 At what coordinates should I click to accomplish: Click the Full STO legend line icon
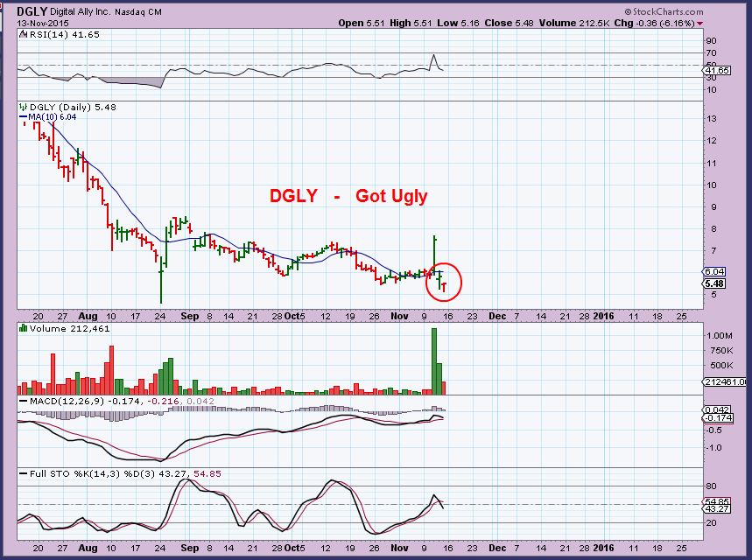coord(23,473)
